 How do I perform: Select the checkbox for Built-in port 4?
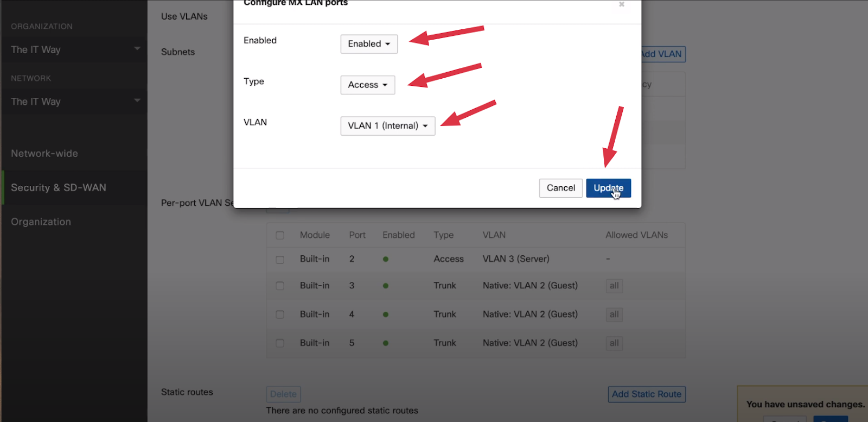(280, 314)
